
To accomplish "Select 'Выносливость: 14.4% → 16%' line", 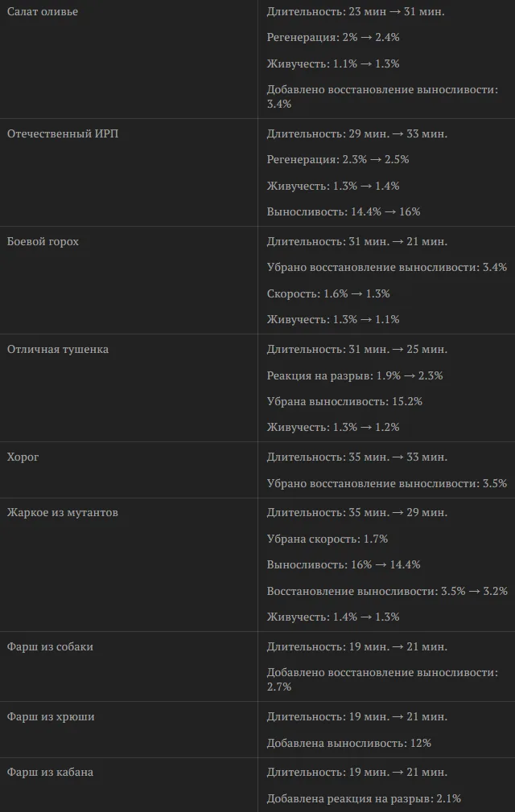I will (344, 211).
